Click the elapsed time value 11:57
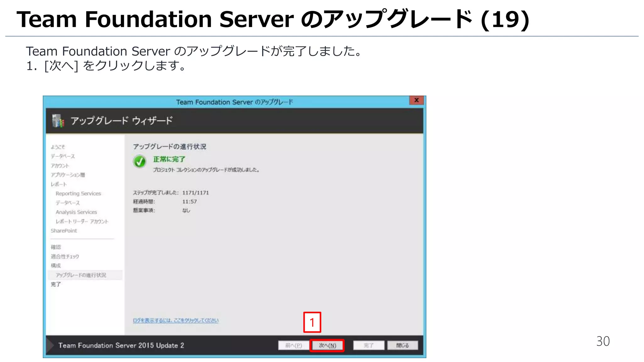644x362 pixels. (x=189, y=201)
